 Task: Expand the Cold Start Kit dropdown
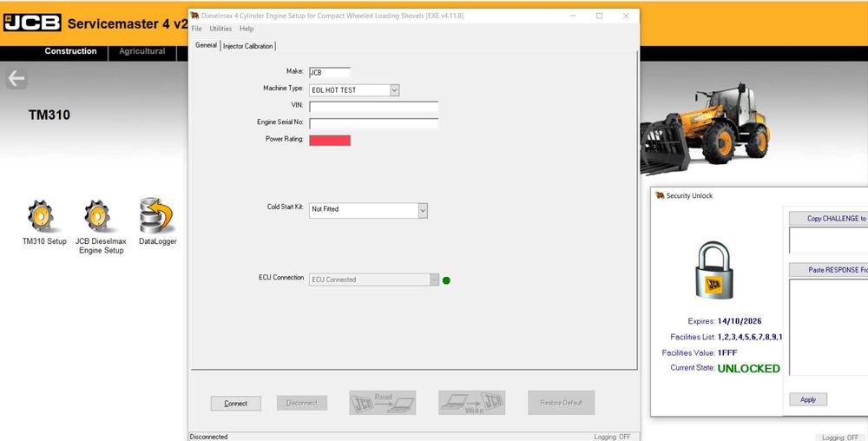pos(423,210)
